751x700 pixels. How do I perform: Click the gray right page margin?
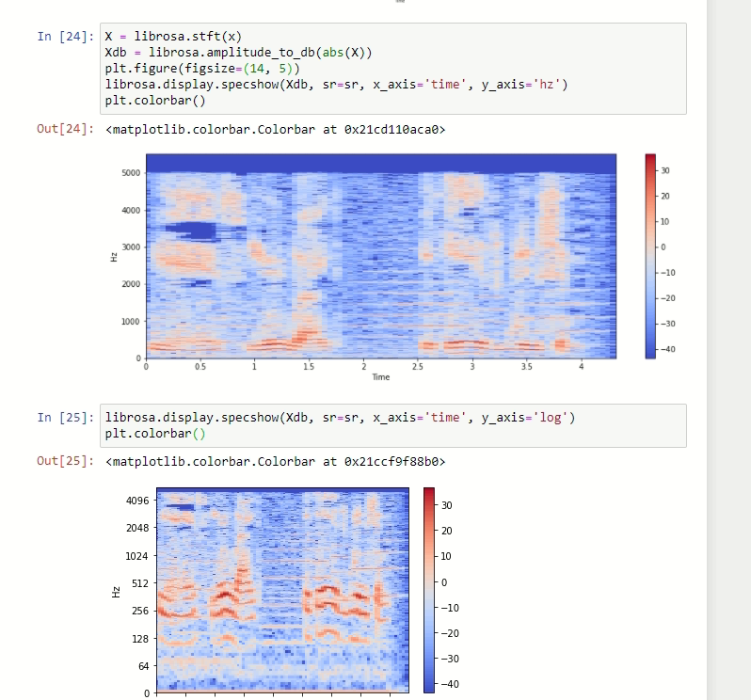728,350
